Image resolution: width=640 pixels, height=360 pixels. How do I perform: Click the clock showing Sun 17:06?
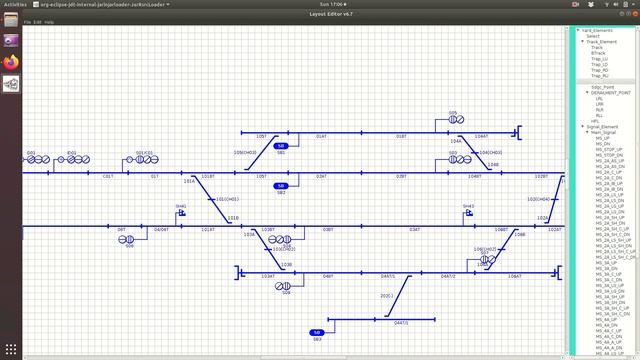[x=333, y=4]
